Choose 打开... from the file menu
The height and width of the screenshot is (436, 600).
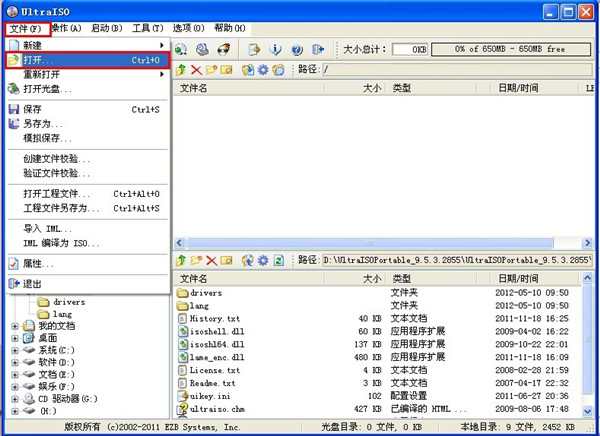(x=88, y=60)
